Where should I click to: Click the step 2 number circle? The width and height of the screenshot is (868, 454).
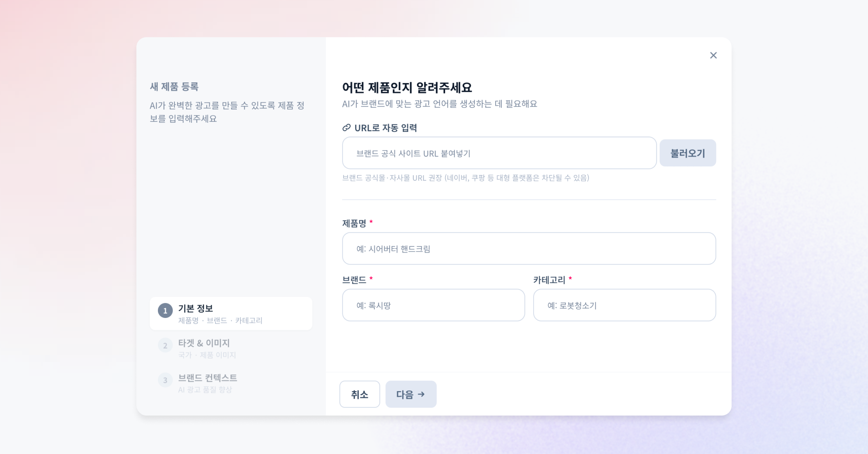165,345
